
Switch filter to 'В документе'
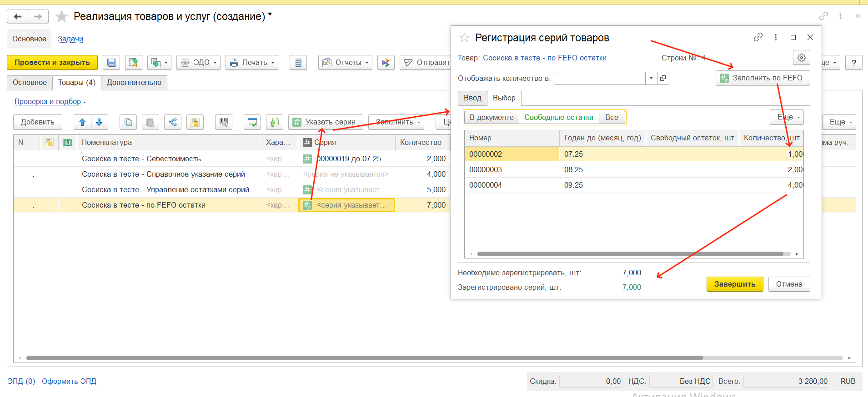point(492,117)
